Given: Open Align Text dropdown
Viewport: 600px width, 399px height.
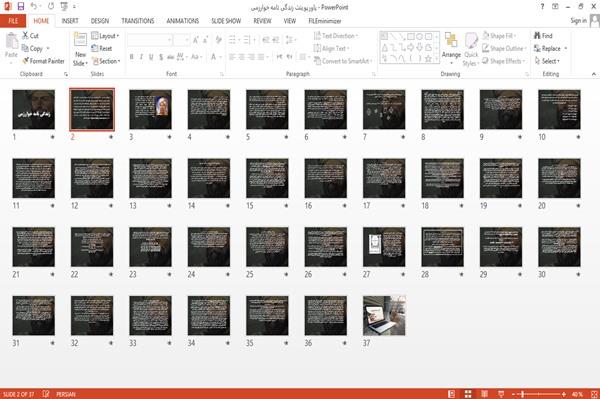Looking at the screenshot, I should [331, 48].
